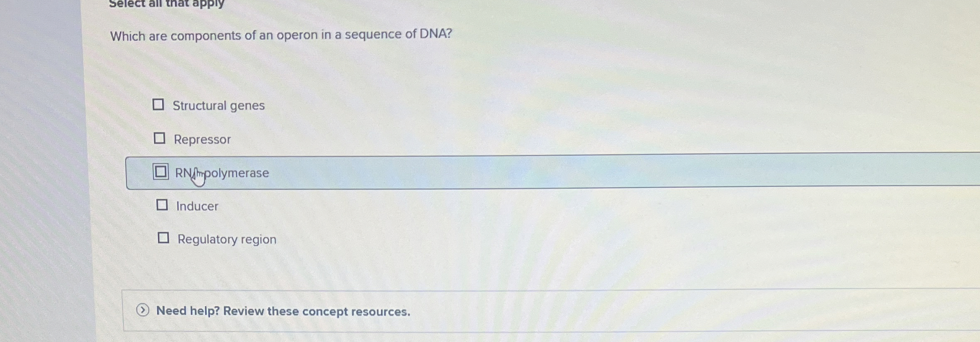The width and height of the screenshot is (980, 342).
Task: Check the Regulatory region checkbox
Action: (164, 237)
